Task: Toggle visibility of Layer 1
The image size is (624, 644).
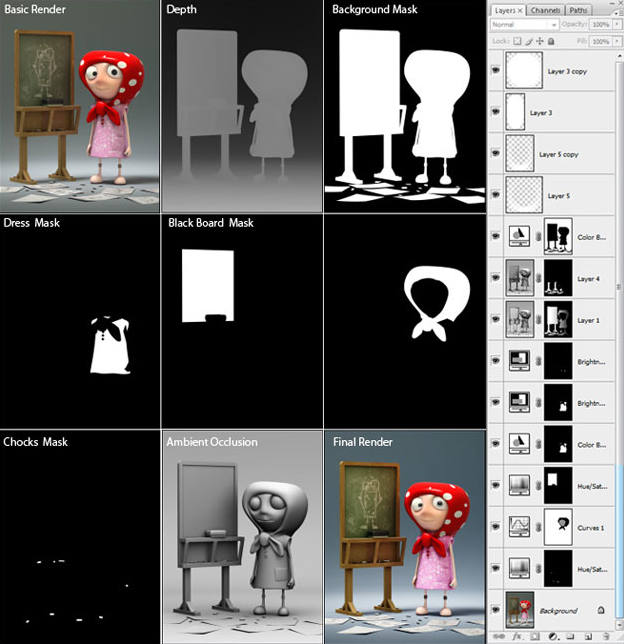Action: [x=496, y=319]
